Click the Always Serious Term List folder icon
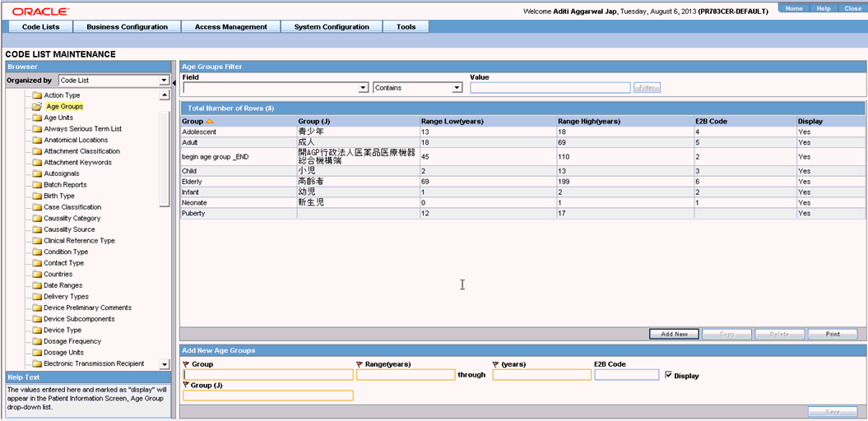This screenshot has height=421, width=868. click(x=37, y=129)
